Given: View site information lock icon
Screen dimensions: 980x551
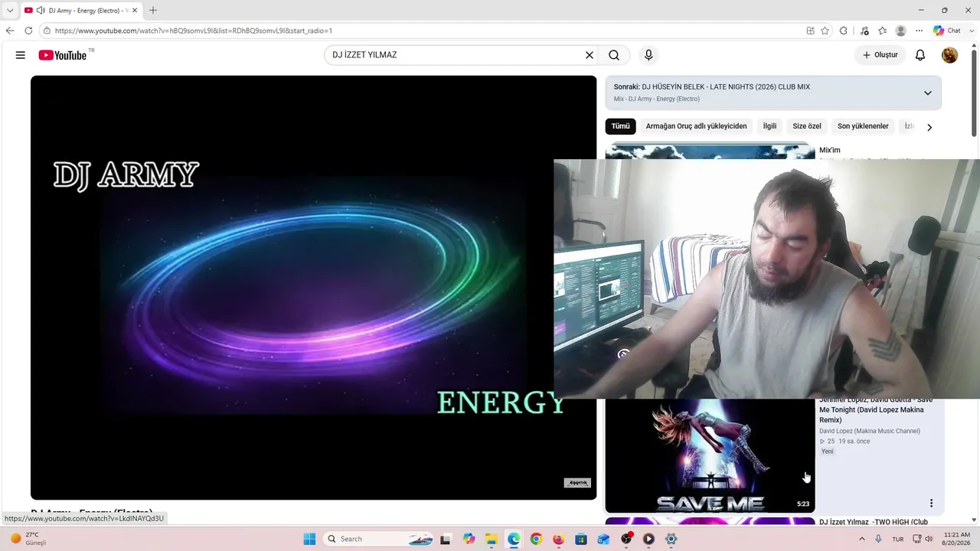Looking at the screenshot, I should click(47, 31).
